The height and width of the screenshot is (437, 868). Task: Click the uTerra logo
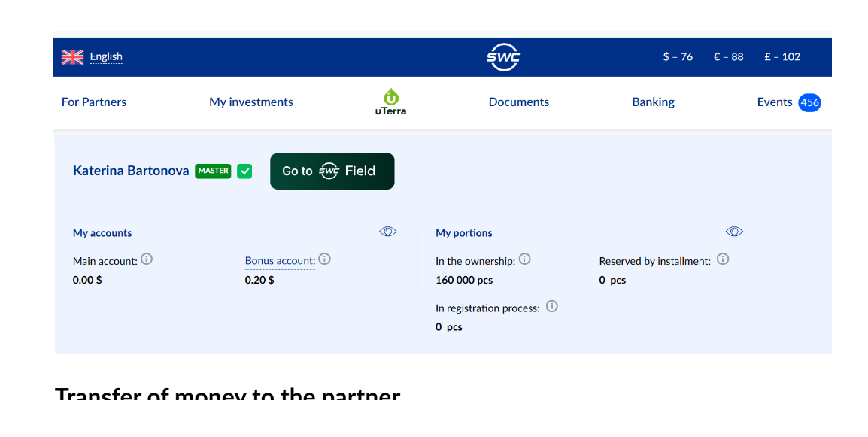pos(391,102)
